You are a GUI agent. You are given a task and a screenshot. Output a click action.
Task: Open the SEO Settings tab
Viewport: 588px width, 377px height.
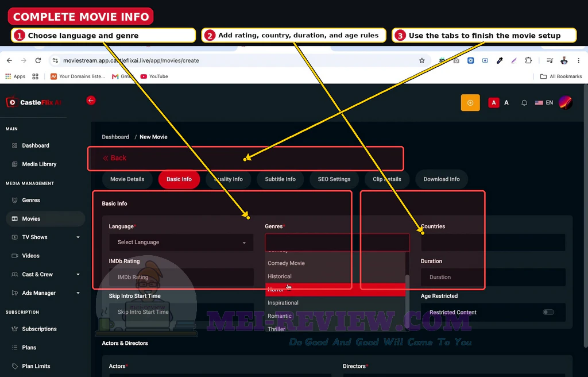click(x=334, y=179)
